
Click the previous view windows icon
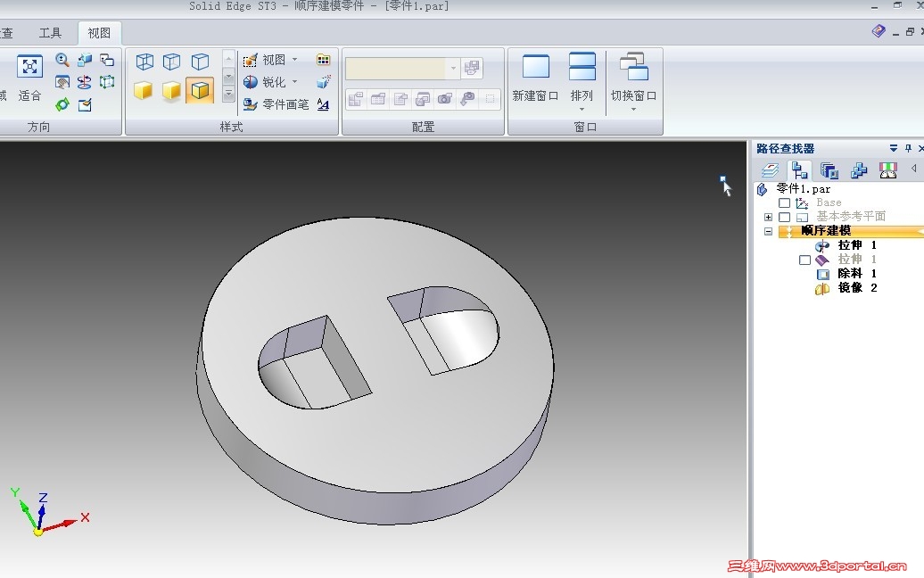coord(107,60)
